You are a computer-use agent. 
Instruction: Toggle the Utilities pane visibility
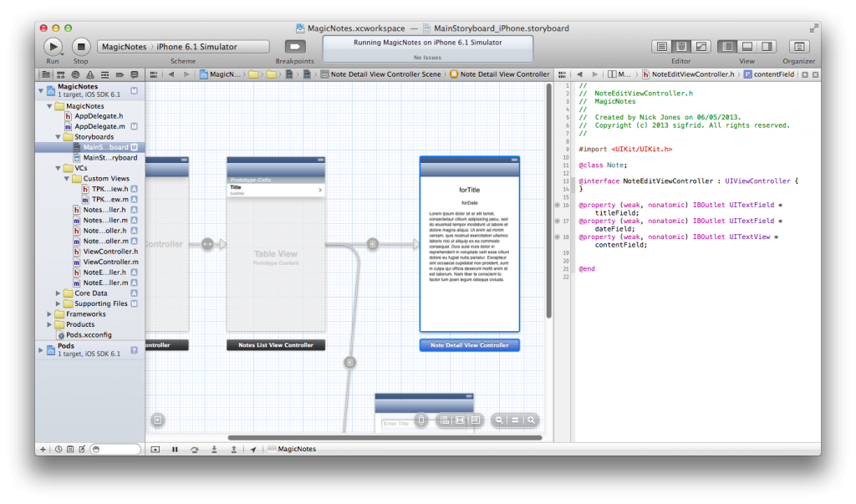[x=767, y=47]
